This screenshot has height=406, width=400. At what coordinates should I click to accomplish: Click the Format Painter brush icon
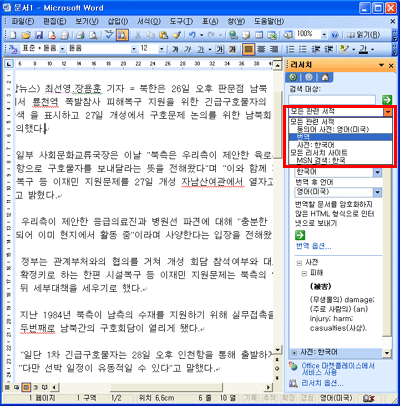pos(177,35)
